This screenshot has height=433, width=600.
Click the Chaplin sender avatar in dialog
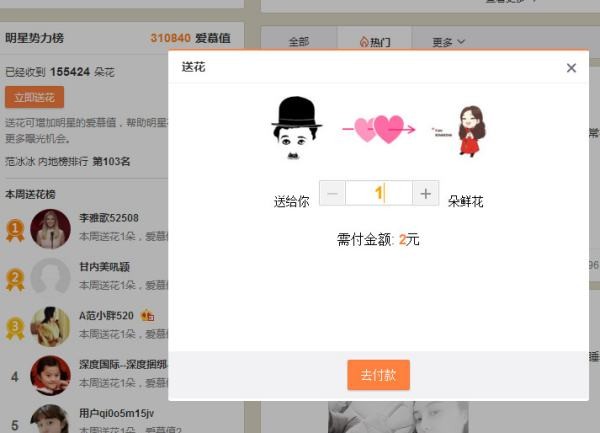tap(297, 128)
